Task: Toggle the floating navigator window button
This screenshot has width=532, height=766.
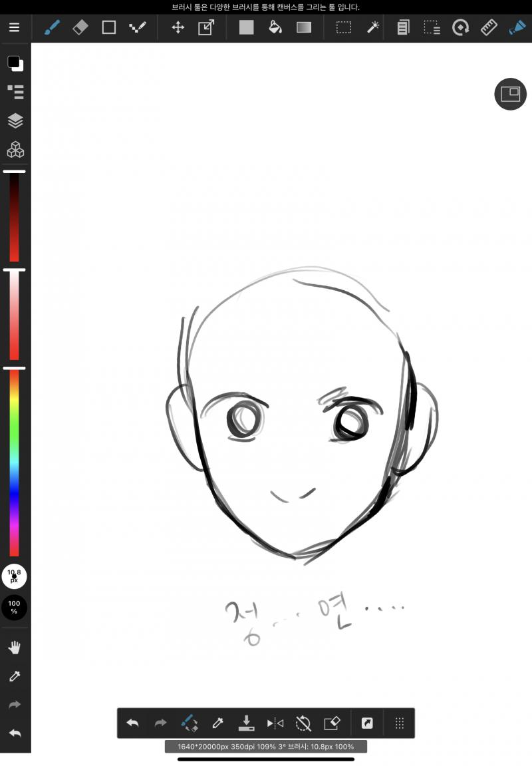Action: tap(510, 94)
